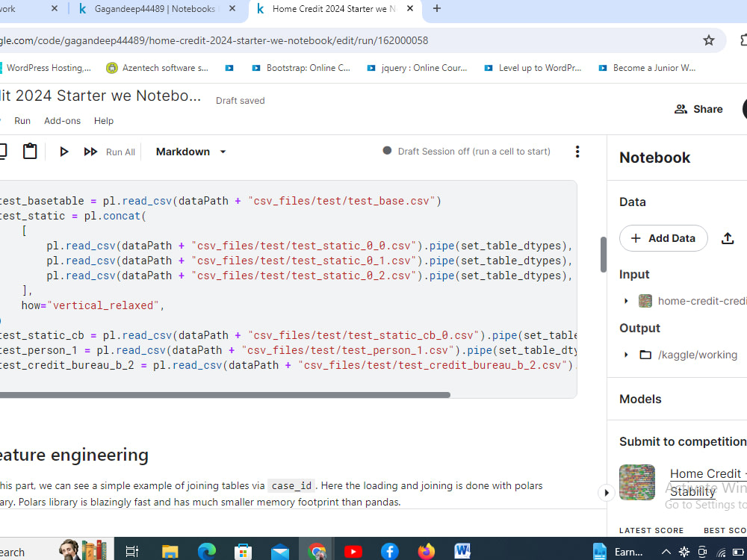
Task: Click the horizontal scrollbar of the code cell
Action: 225,395
